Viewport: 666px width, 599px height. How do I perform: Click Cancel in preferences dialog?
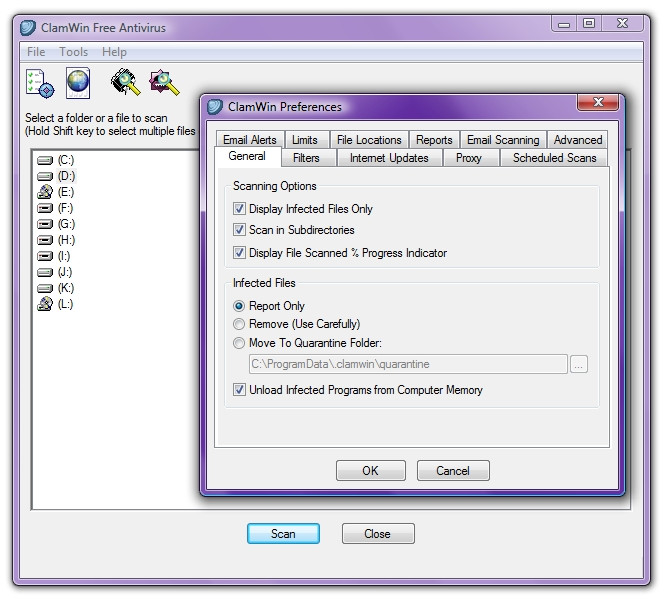pos(452,471)
